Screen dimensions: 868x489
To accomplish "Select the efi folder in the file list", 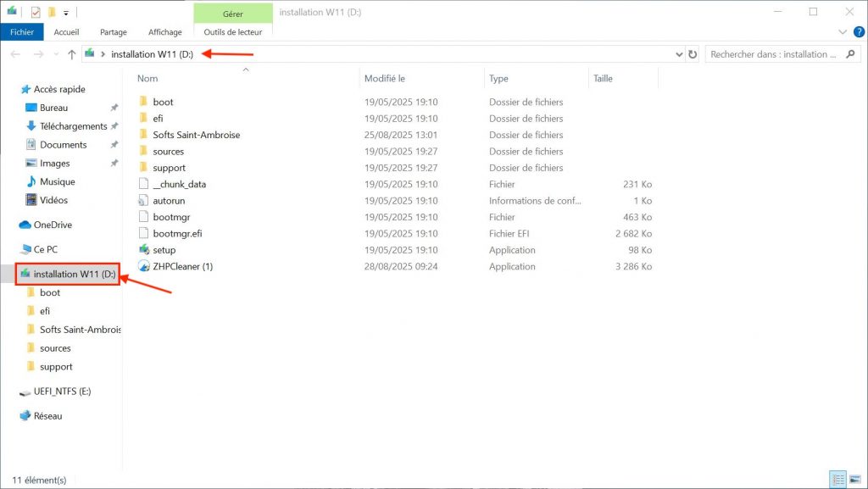I will pos(158,119).
